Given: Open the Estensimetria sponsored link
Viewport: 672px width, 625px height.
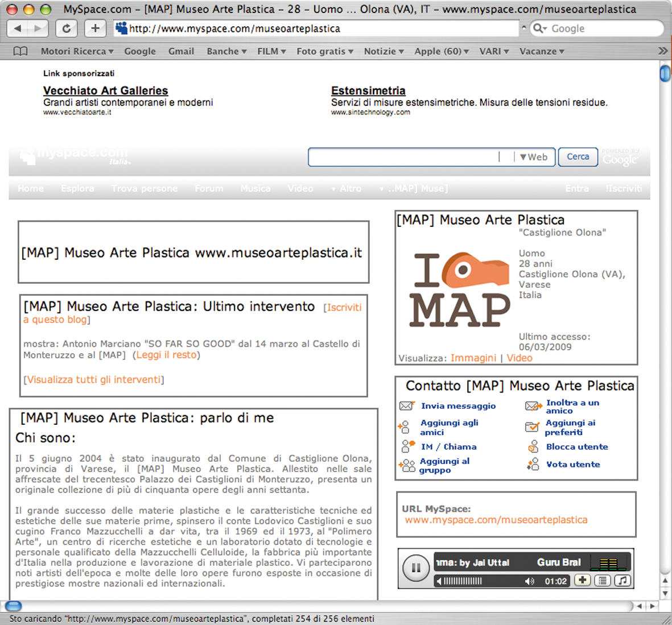Looking at the screenshot, I should [368, 91].
